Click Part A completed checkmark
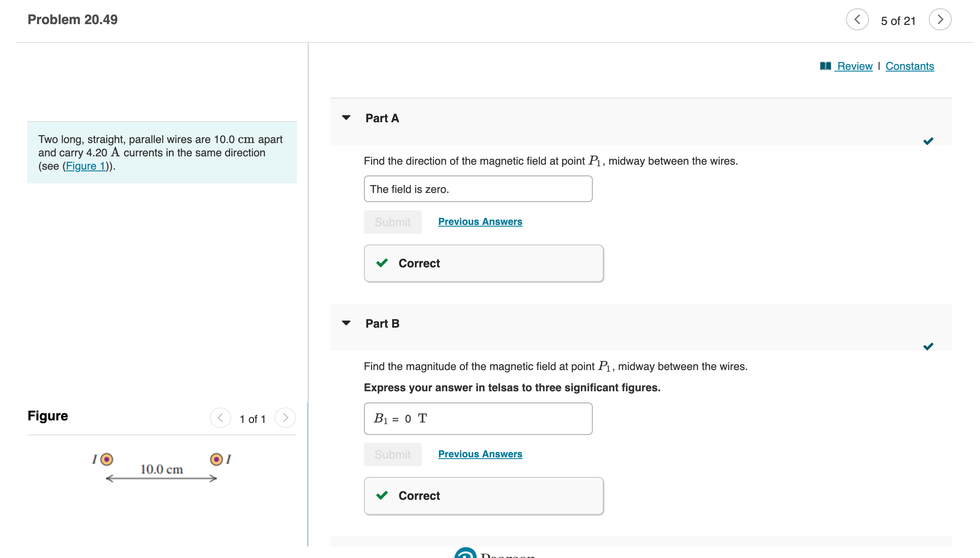The image size is (980, 558). (928, 141)
